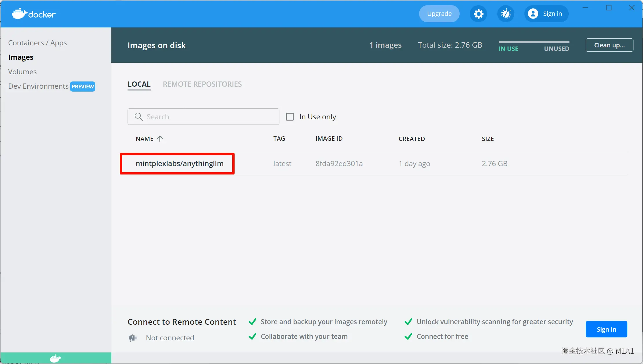
Task: Click the In Use / Unused usage bar
Action: [x=534, y=42]
